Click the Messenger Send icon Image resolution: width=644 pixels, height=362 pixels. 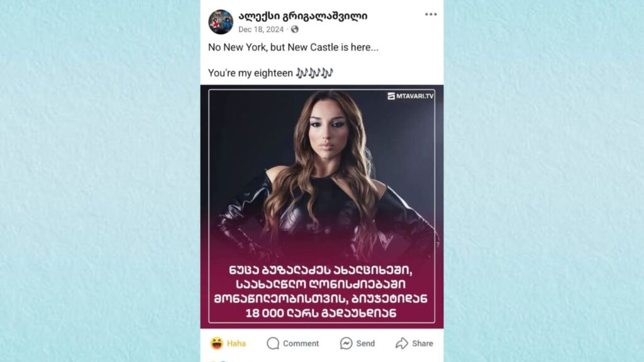click(347, 343)
